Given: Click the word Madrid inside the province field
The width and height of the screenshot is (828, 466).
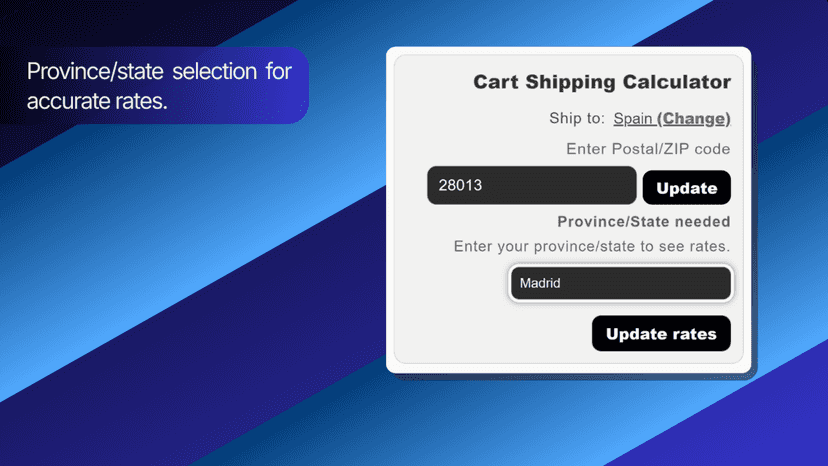Looking at the screenshot, I should (540, 283).
